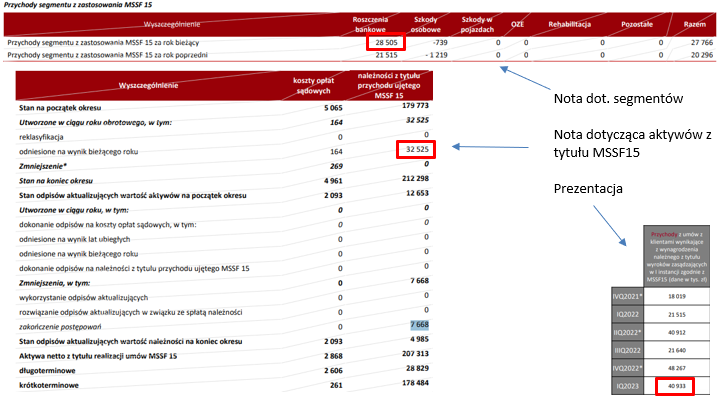The height and width of the screenshot is (400, 720).
Task: Click the 'Stan na początek okresu' row label
Action: pyautogui.click(x=60, y=108)
